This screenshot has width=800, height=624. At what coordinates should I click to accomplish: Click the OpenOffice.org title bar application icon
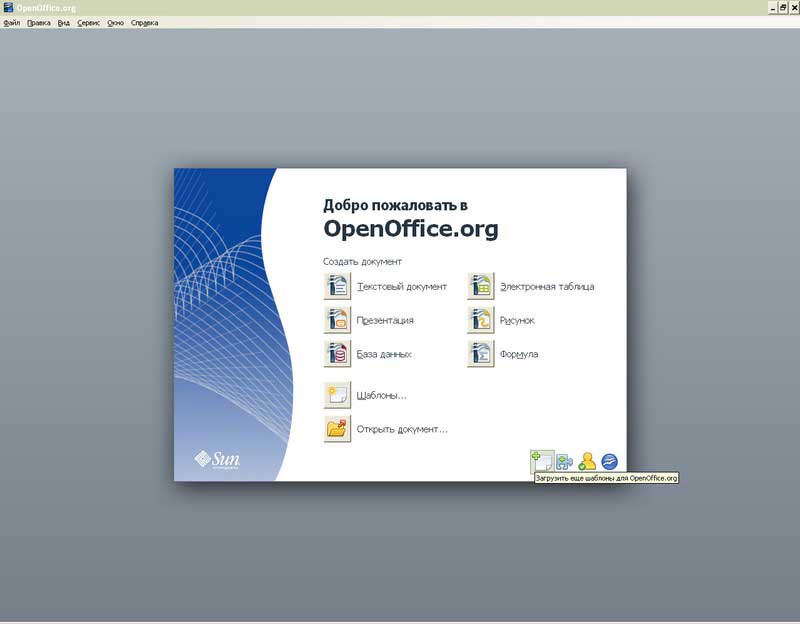coord(8,7)
